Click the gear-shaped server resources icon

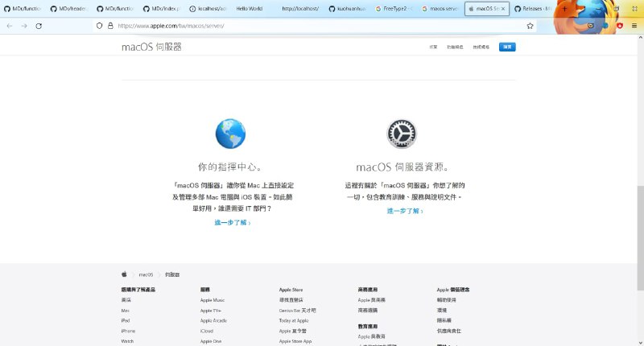402,134
